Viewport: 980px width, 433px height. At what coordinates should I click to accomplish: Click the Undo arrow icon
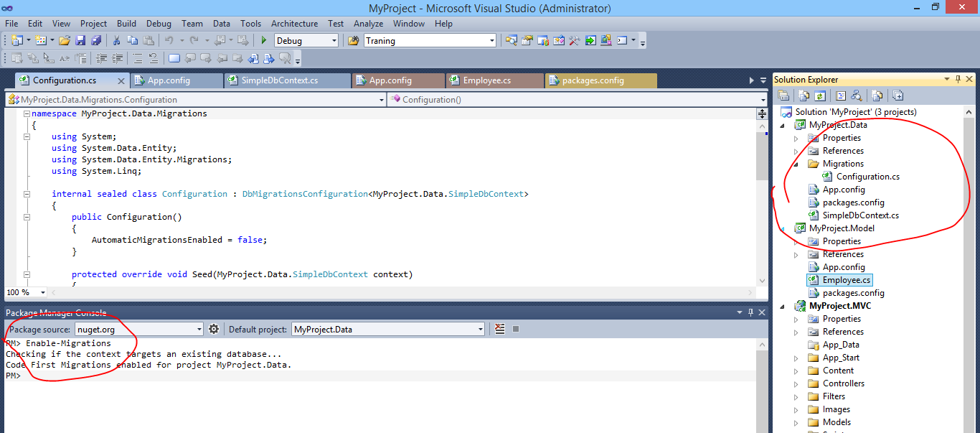(169, 41)
